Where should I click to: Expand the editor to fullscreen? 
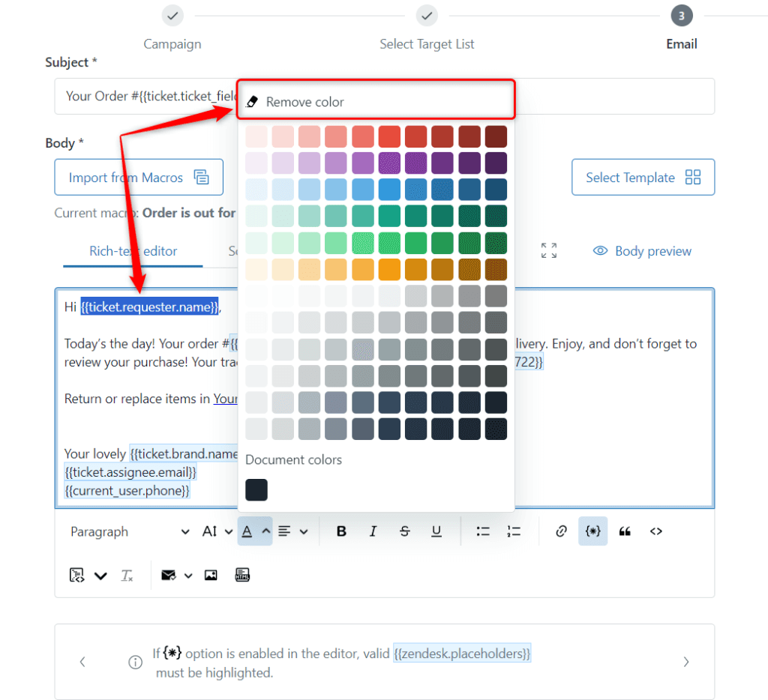pos(548,250)
